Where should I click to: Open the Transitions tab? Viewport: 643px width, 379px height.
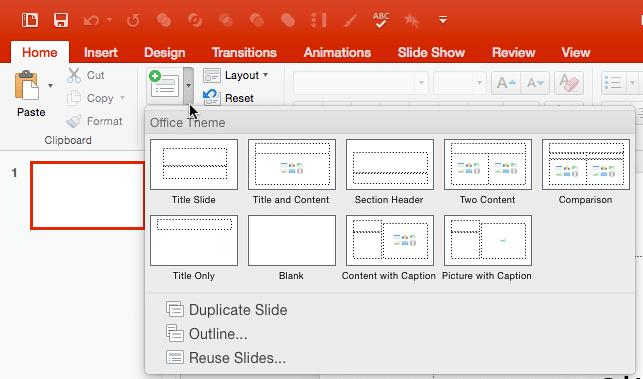click(x=244, y=53)
